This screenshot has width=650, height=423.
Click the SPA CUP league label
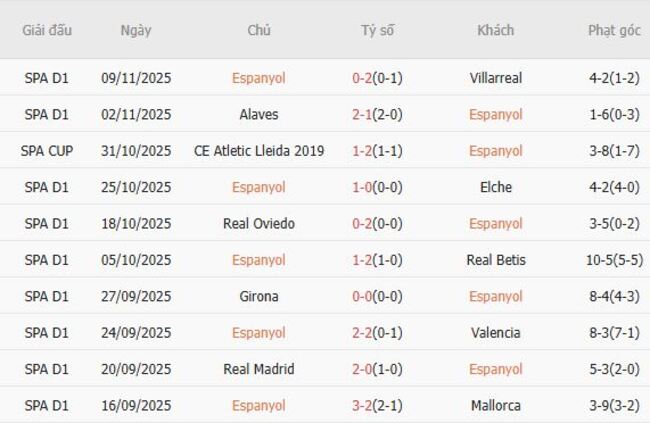tap(47, 151)
